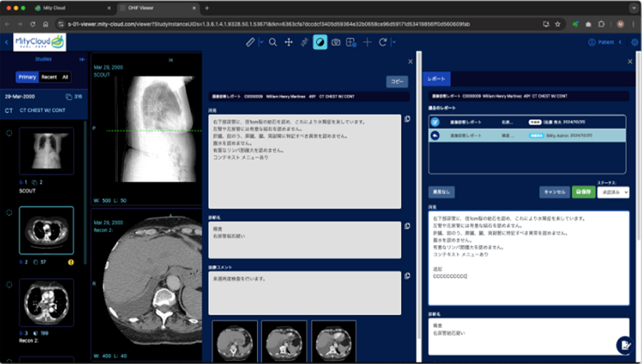642x364 pixels.
Task: Go back using the left chevron by the logo
Action: pos(6,42)
